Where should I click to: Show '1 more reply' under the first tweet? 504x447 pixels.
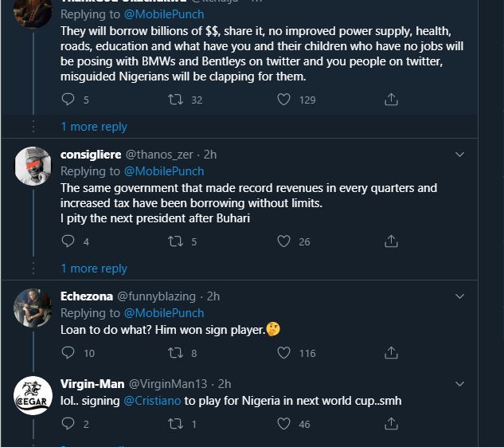94,127
